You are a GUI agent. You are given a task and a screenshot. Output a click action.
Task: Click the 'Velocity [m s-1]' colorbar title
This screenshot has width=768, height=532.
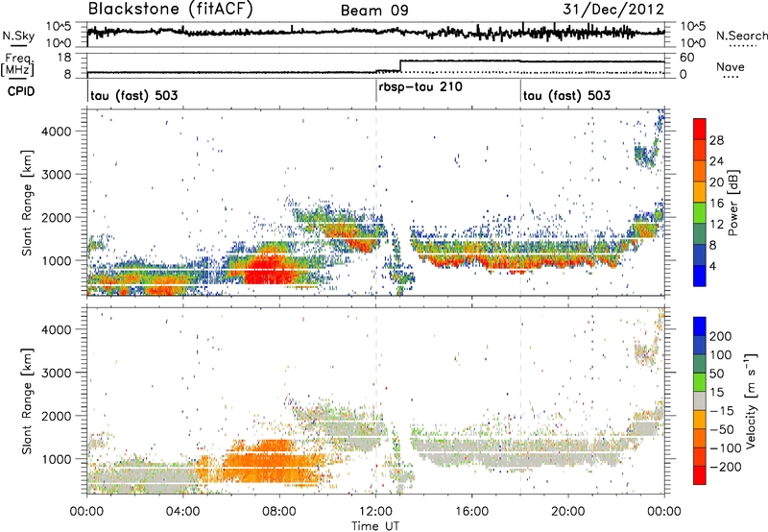click(751, 400)
